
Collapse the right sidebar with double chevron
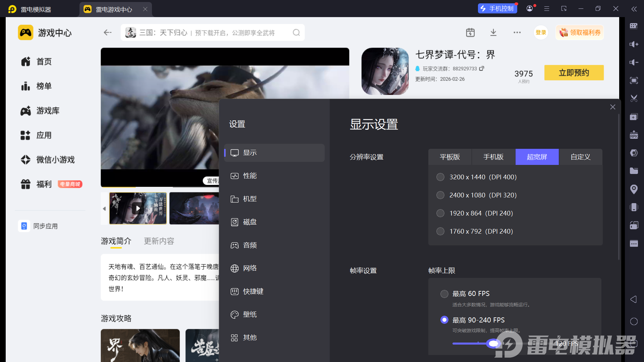(x=634, y=9)
